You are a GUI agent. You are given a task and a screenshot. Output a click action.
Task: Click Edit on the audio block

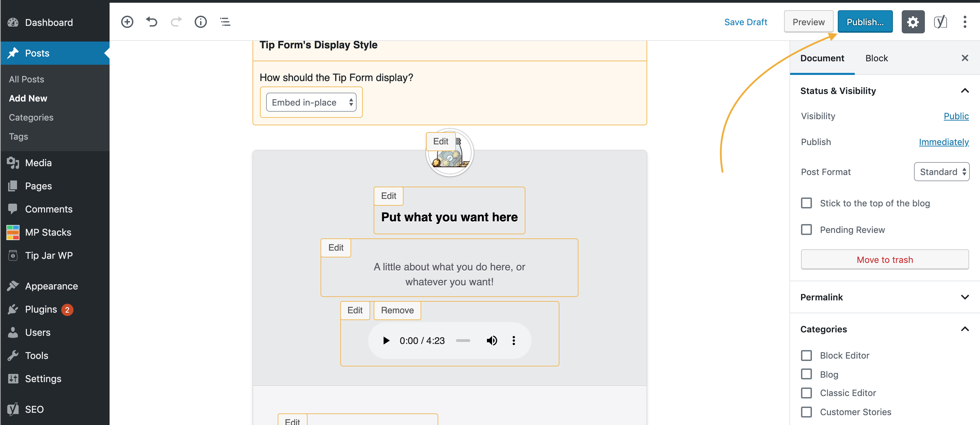[355, 310]
